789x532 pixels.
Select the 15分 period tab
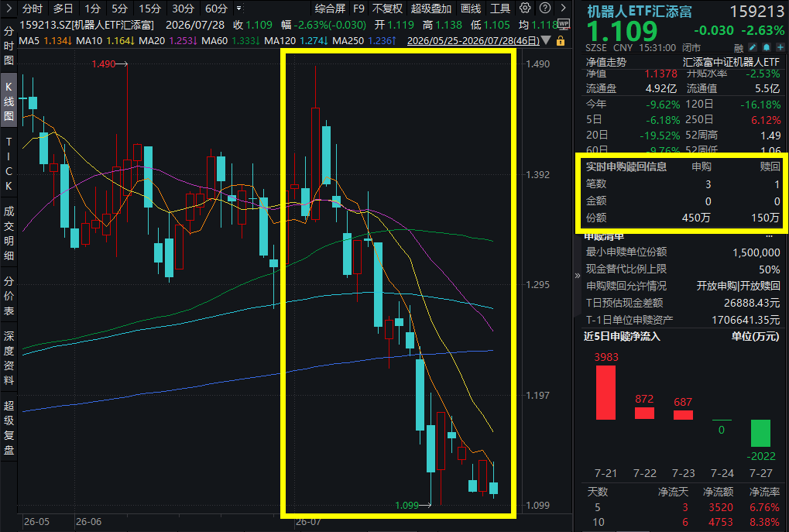coord(149,9)
